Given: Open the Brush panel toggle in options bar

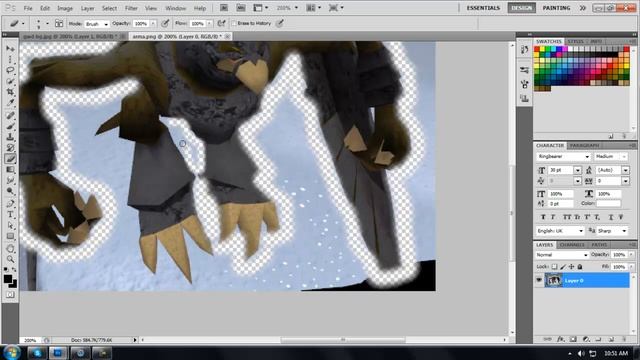Looking at the screenshot, I should [x=59, y=23].
